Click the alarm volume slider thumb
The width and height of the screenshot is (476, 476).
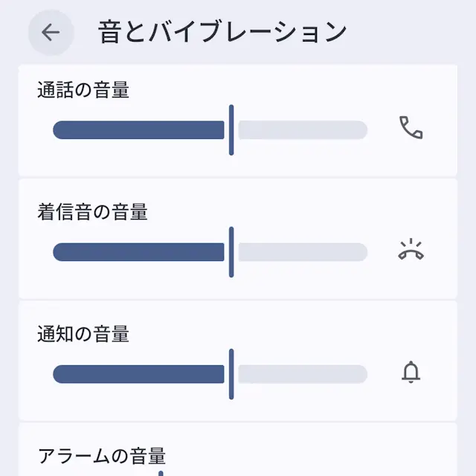click(x=161, y=472)
